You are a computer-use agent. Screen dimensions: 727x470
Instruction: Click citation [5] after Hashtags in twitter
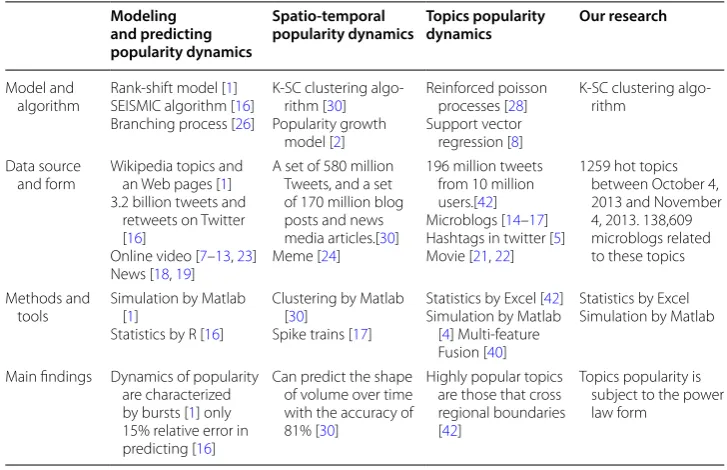(x=557, y=238)
